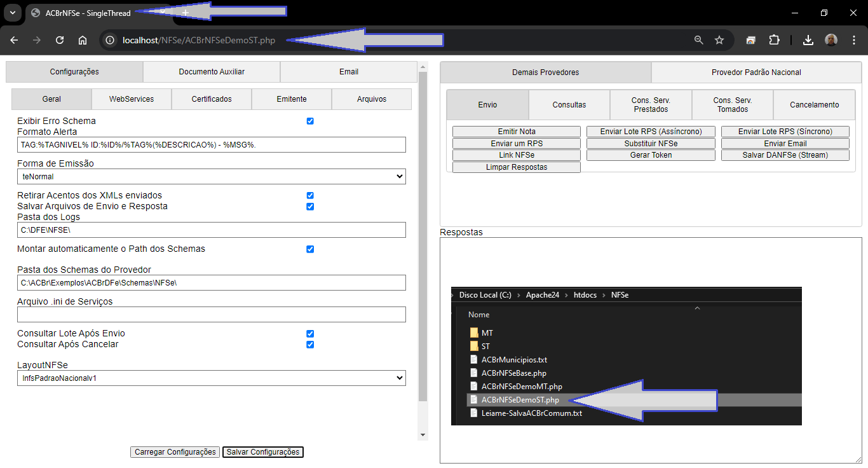Toggle Montar automaticamente o Path dos Schemas

[x=310, y=249]
